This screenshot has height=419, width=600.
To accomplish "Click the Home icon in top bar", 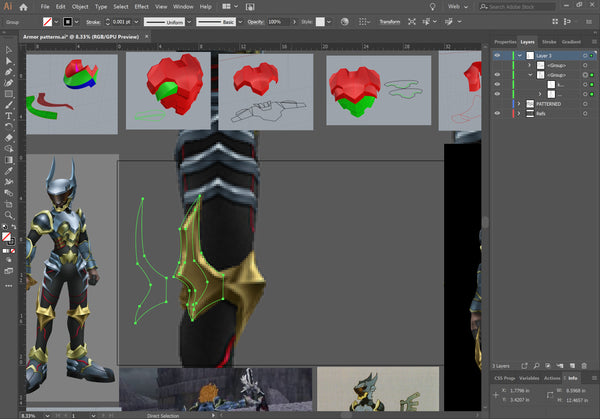I will [24, 6].
